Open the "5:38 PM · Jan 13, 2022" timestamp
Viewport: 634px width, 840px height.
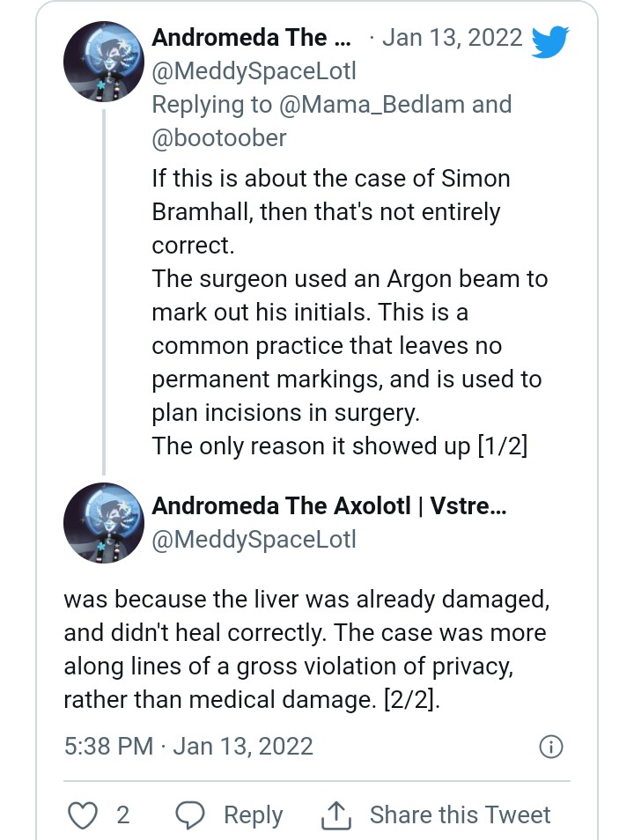188,747
